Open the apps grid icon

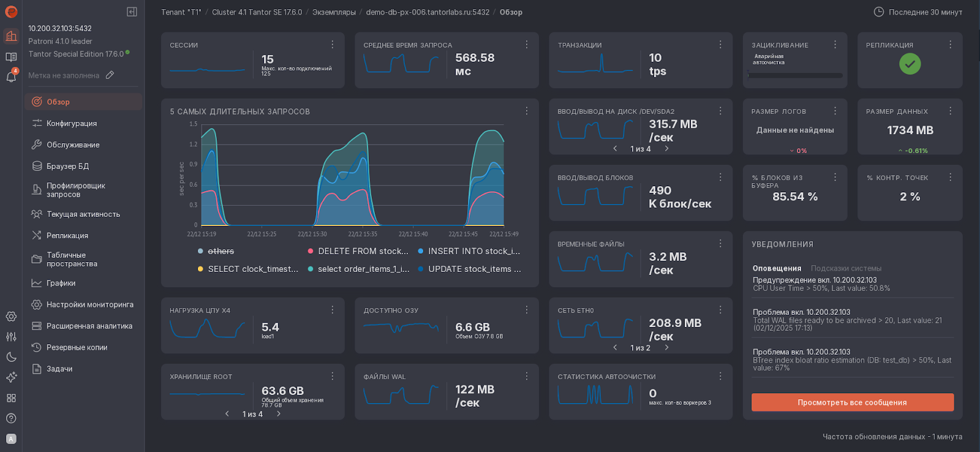click(11, 398)
